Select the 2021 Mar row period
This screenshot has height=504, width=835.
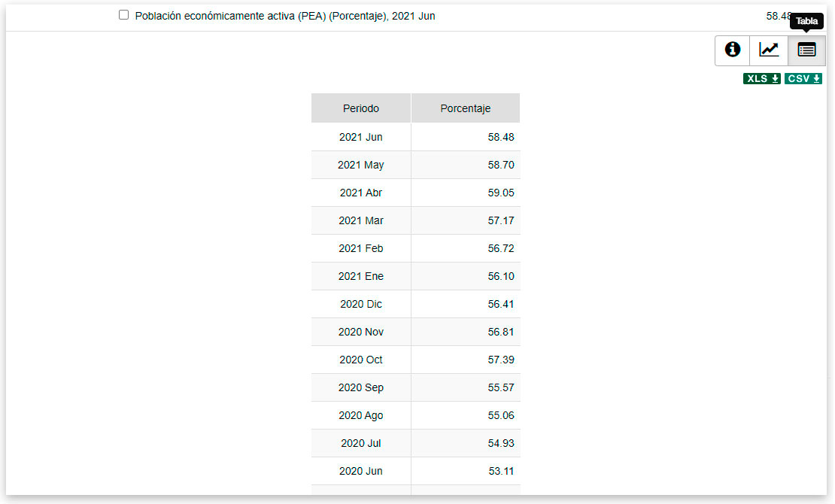[361, 220]
